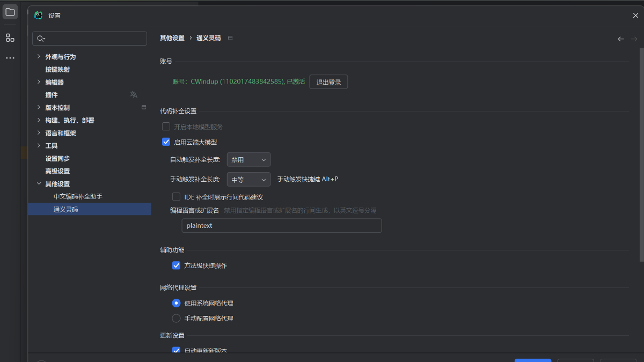
Task: Uncheck 方法级快捷操作
Action: click(x=176, y=265)
